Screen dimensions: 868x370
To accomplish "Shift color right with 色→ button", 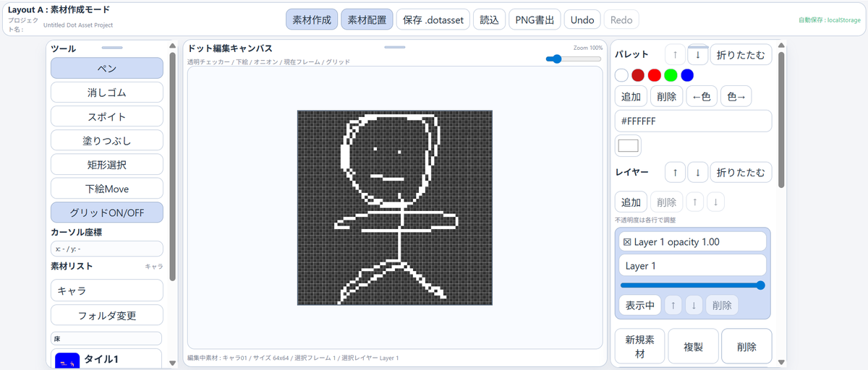I will [736, 97].
